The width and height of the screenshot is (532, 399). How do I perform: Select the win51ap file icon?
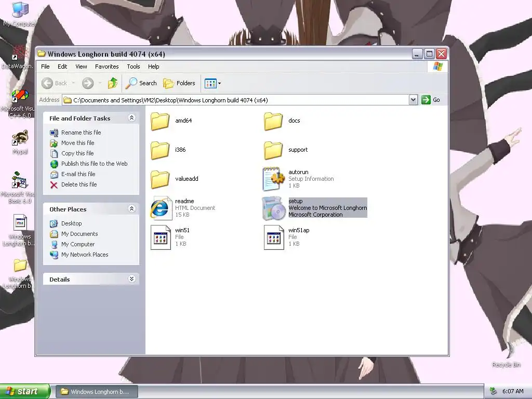coord(274,237)
